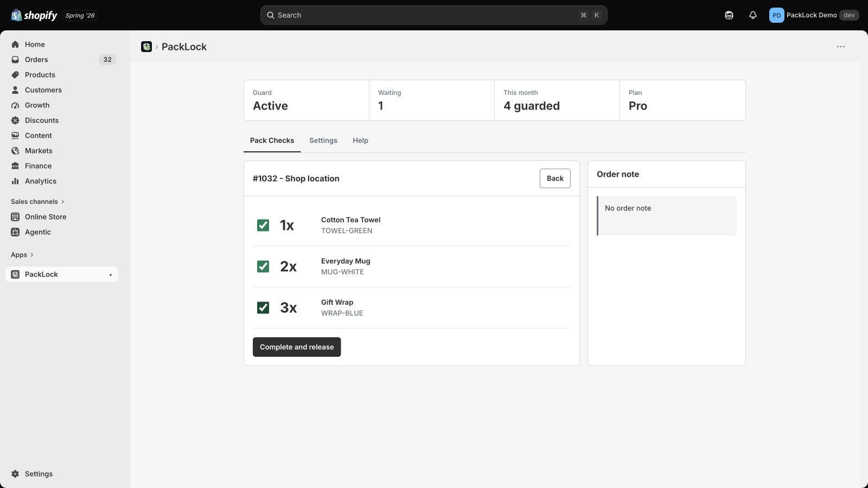Uncheck the Everyday Mug checkbox
This screenshot has width=868, height=488.
point(263,266)
